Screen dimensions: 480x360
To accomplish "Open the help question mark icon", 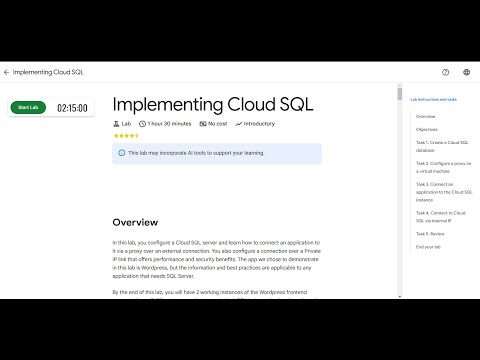I will pyautogui.click(x=445, y=72).
